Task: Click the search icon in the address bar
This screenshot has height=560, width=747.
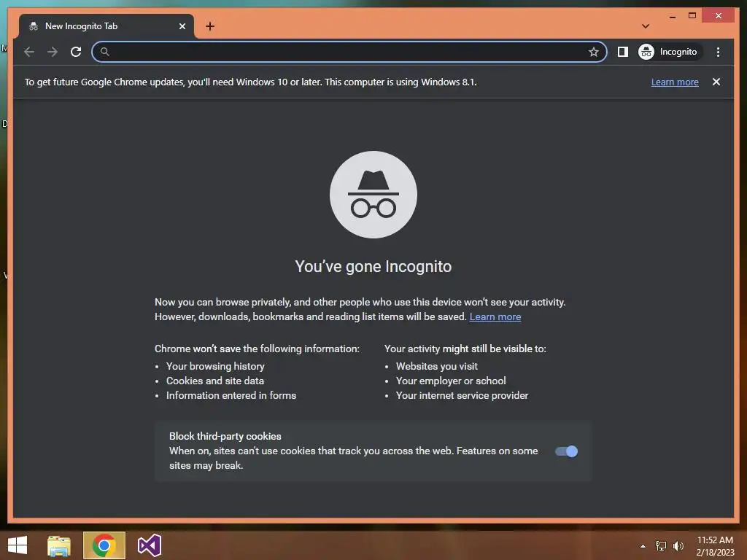Action: click(x=105, y=52)
